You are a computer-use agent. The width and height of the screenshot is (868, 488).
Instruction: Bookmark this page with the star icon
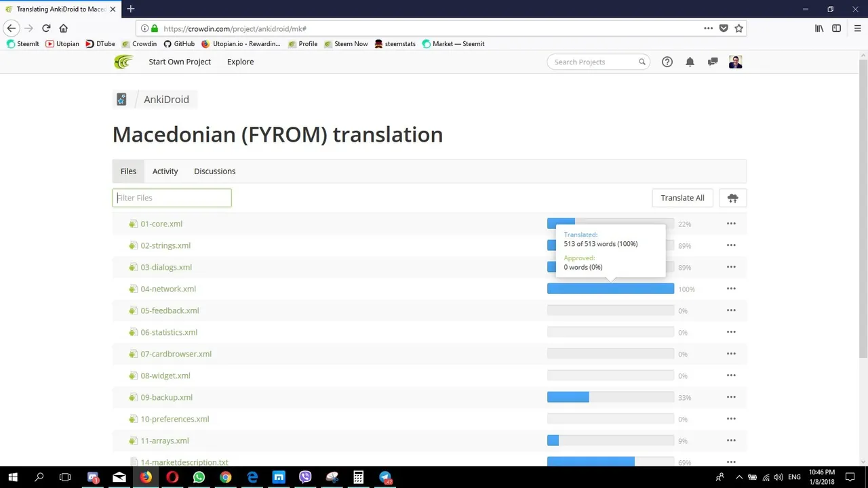(738, 28)
